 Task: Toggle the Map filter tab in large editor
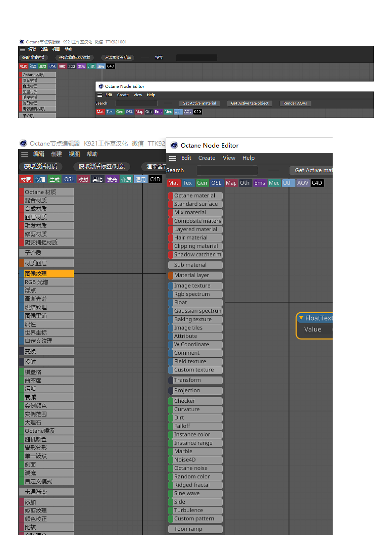point(231,183)
